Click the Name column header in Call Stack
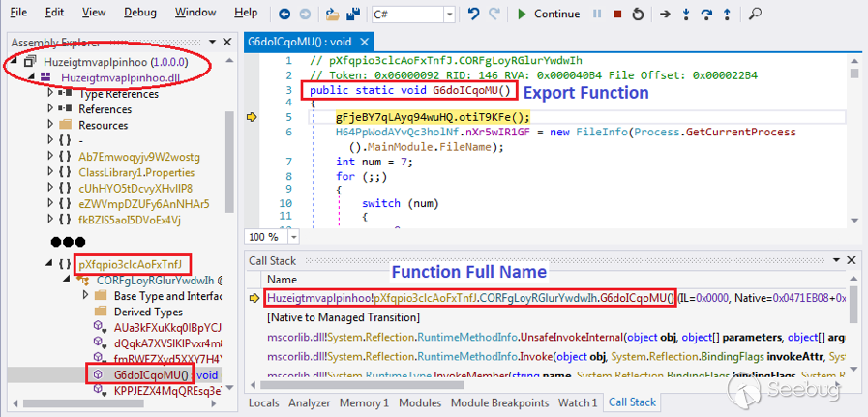The height and width of the screenshot is (417, 868). (282, 279)
